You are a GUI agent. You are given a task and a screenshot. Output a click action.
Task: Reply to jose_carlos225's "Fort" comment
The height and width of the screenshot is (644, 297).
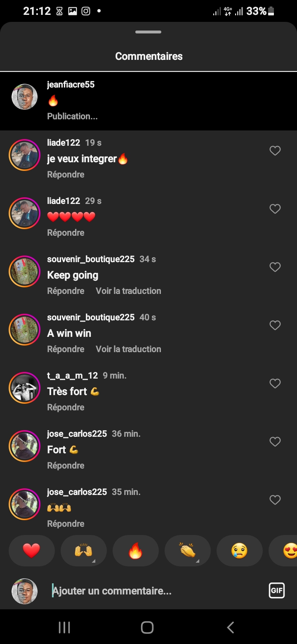pyautogui.click(x=66, y=466)
